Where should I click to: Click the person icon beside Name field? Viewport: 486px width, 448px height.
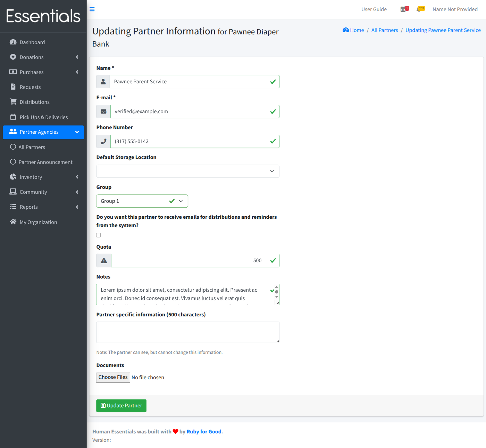tap(103, 82)
